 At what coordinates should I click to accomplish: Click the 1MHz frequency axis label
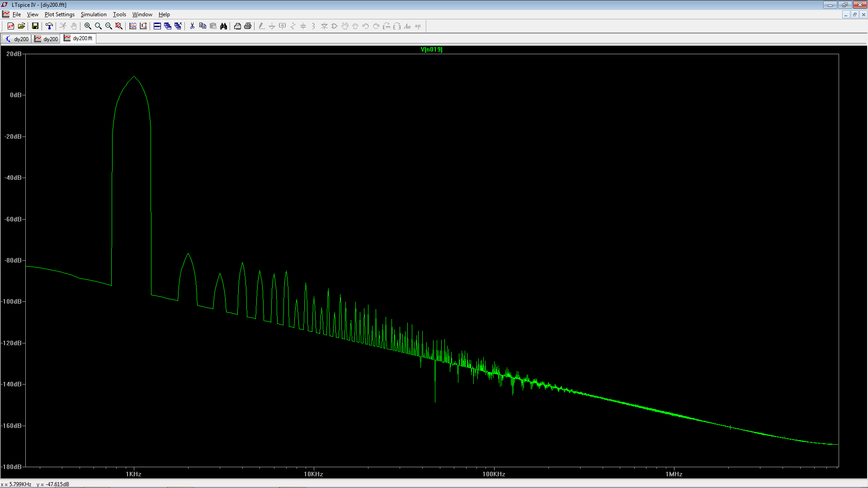tap(674, 474)
